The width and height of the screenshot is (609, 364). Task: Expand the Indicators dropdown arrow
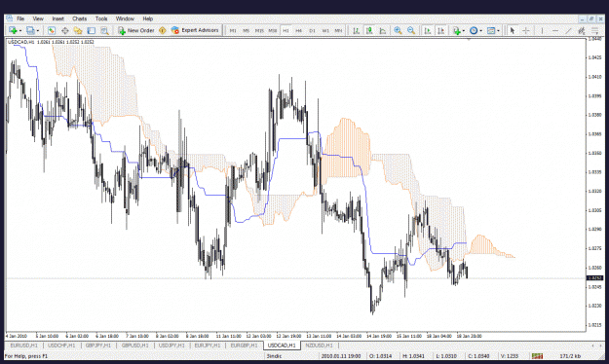(464, 30)
